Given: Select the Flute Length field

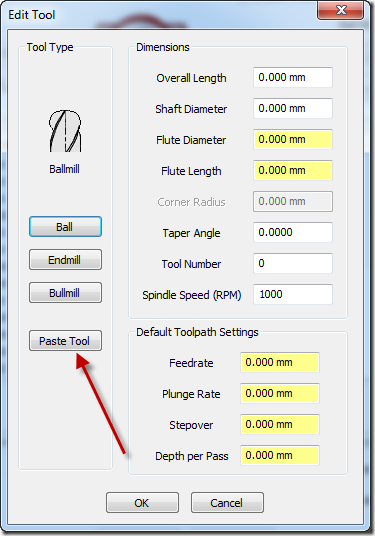Looking at the screenshot, I should pos(293,170).
